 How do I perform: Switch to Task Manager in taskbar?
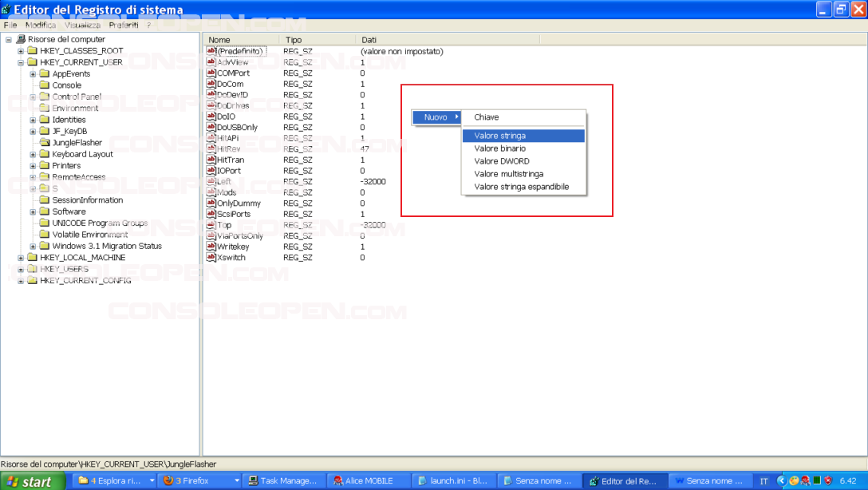[283, 481]
